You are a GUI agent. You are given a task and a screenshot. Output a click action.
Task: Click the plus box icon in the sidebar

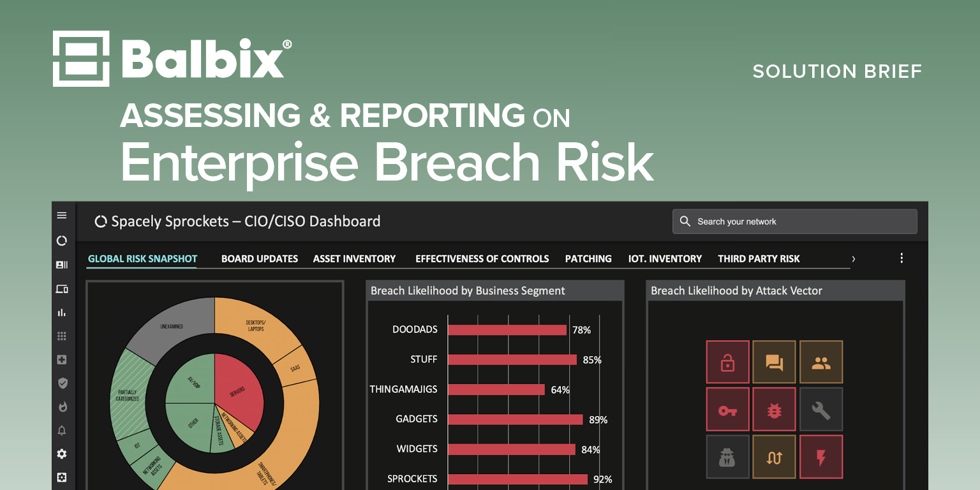coord(62,360)
